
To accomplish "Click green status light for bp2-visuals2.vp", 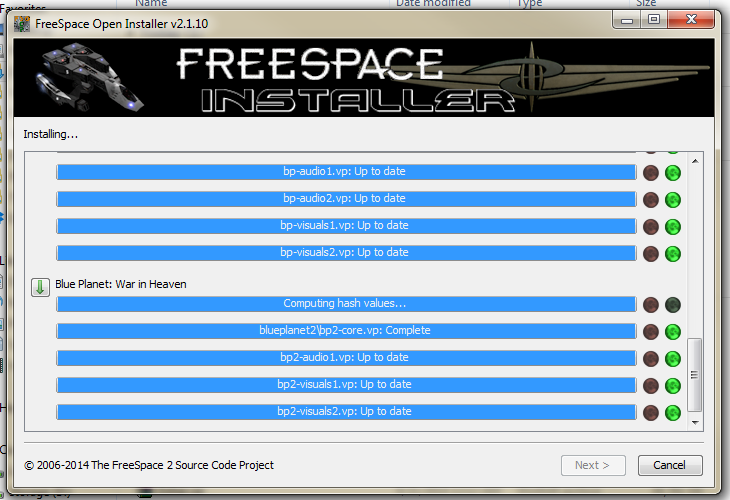I will (x=673, y=413).
